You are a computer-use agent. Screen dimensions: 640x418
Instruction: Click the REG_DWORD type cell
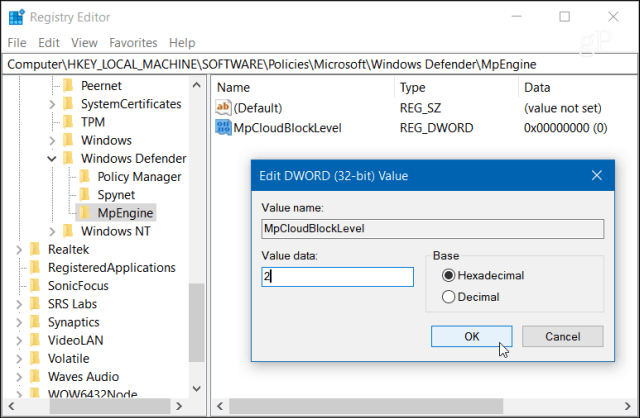436,128
